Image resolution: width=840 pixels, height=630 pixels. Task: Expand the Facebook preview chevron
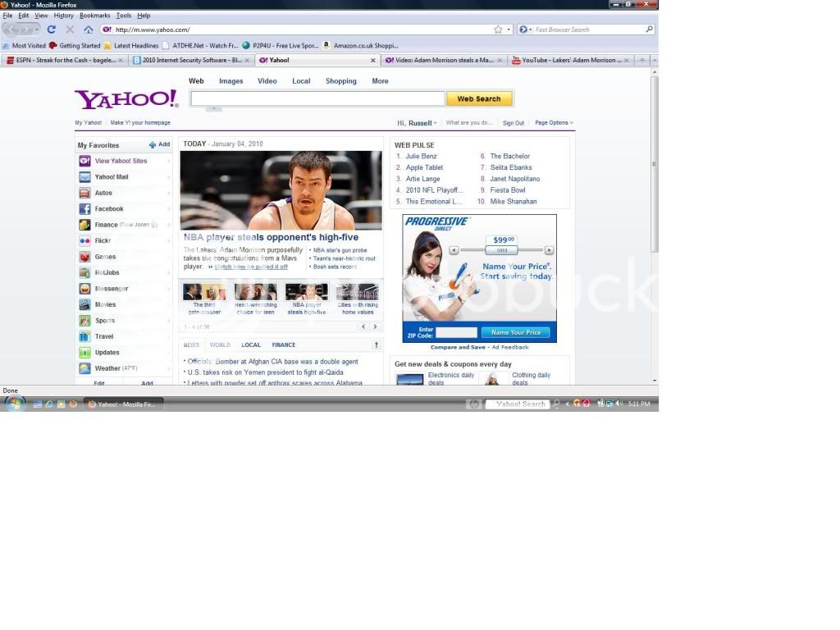point(169,209)
